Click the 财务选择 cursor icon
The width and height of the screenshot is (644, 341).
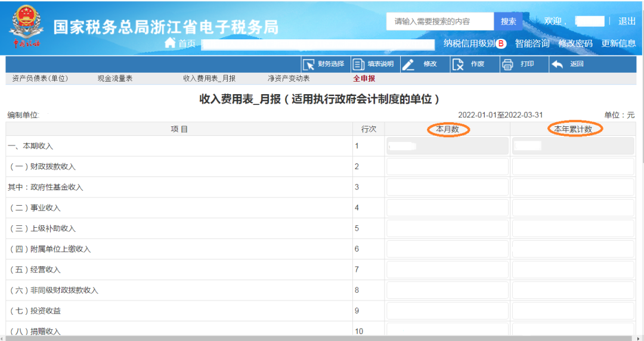click(308, 64)
